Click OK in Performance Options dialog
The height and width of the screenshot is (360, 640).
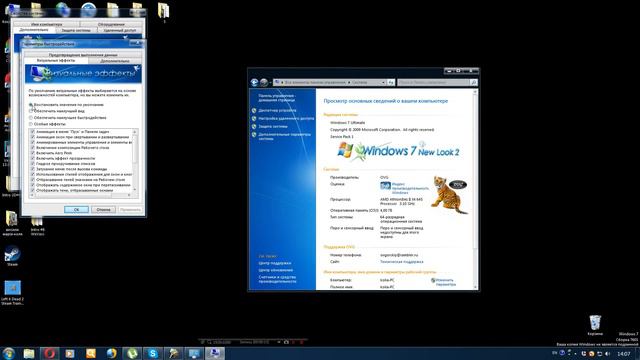76,209
